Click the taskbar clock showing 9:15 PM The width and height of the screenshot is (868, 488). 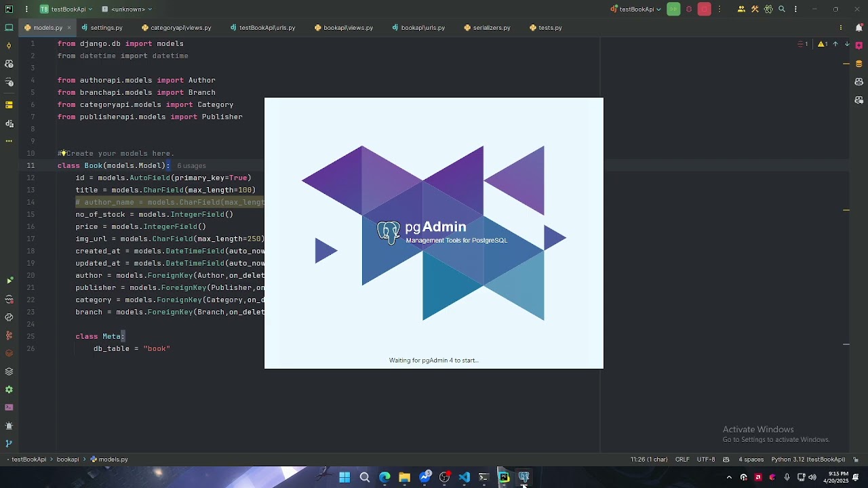(835, 477)
